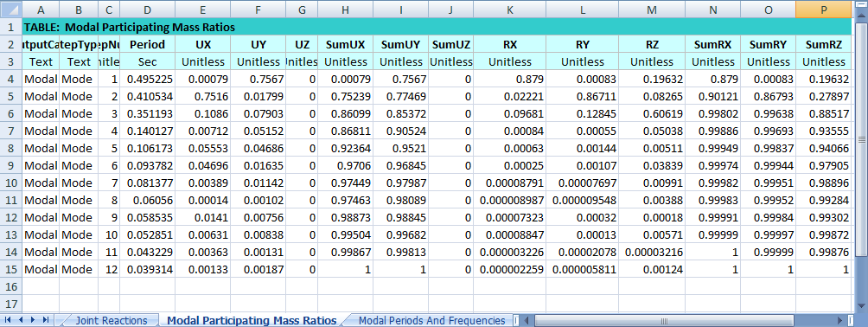Select row 4 header

[x=11, y=80]
